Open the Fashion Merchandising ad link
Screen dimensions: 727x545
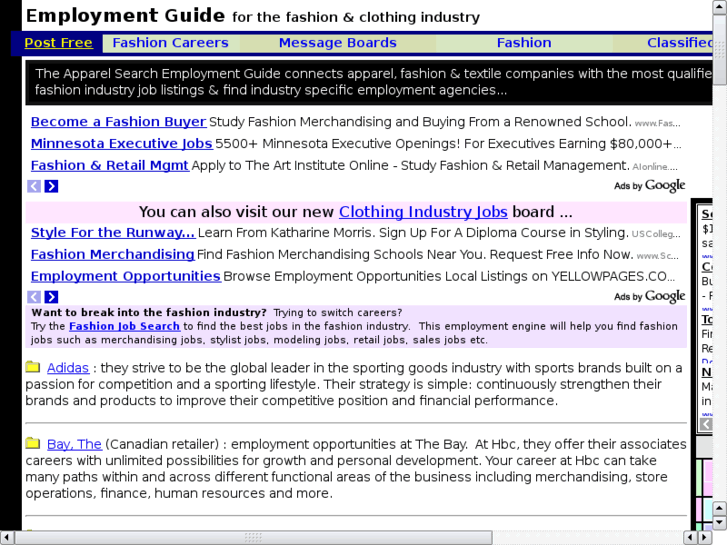coord(113,254)
